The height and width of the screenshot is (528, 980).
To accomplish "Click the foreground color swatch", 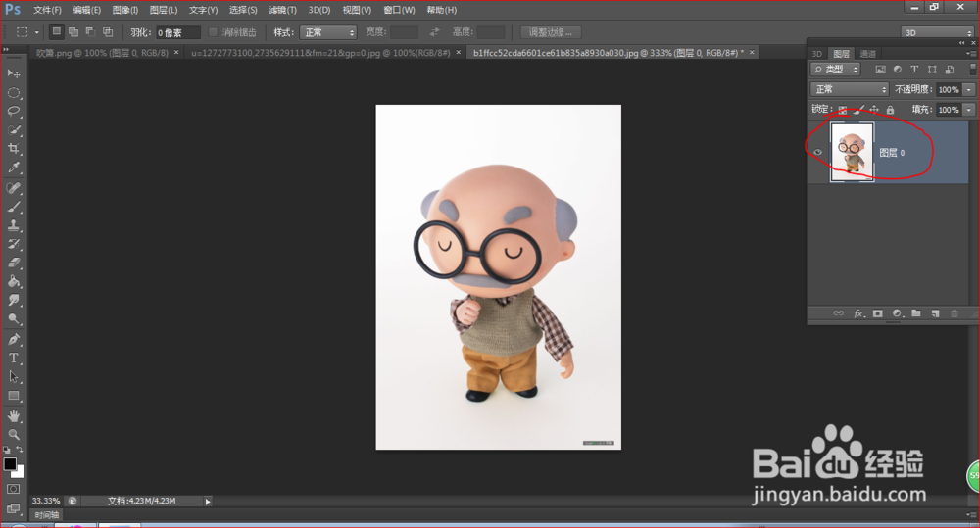I will 10,464.
